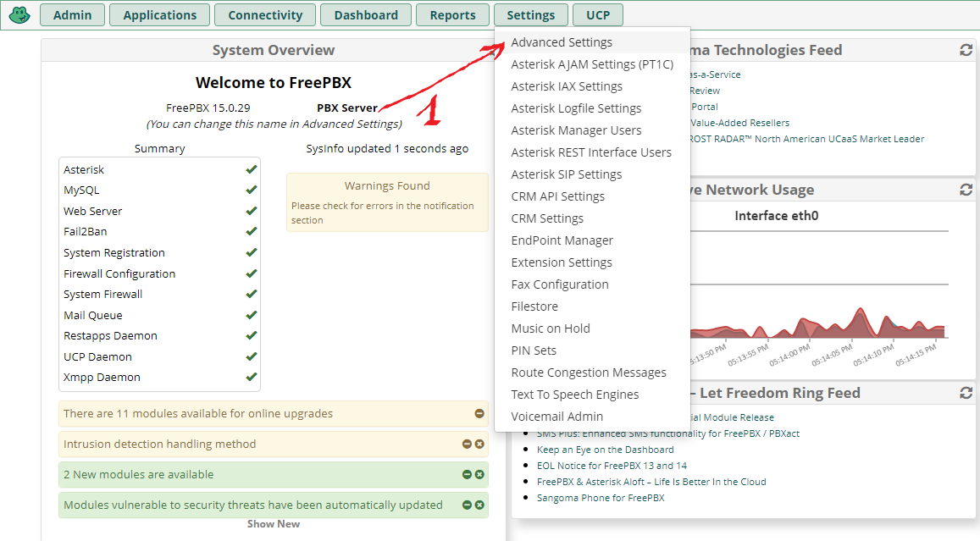Click the UCP Daemon status checkmark

(x=252, y=356)
